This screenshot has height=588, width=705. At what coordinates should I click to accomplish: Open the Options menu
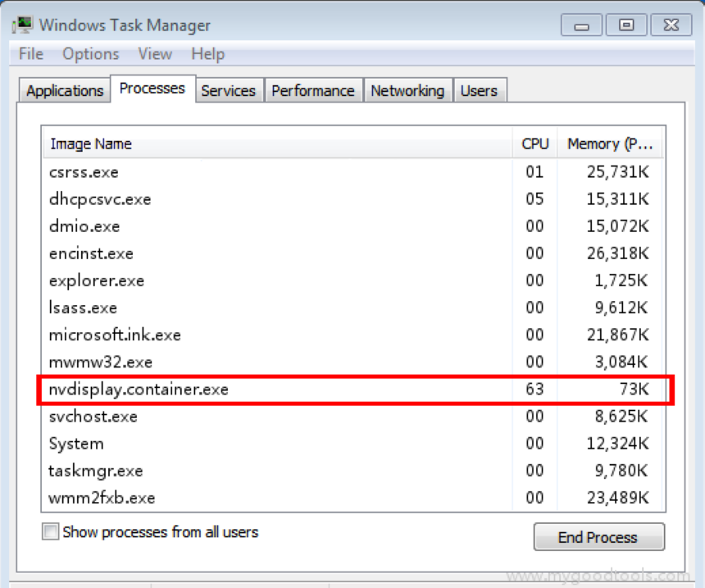pos(91,54)
